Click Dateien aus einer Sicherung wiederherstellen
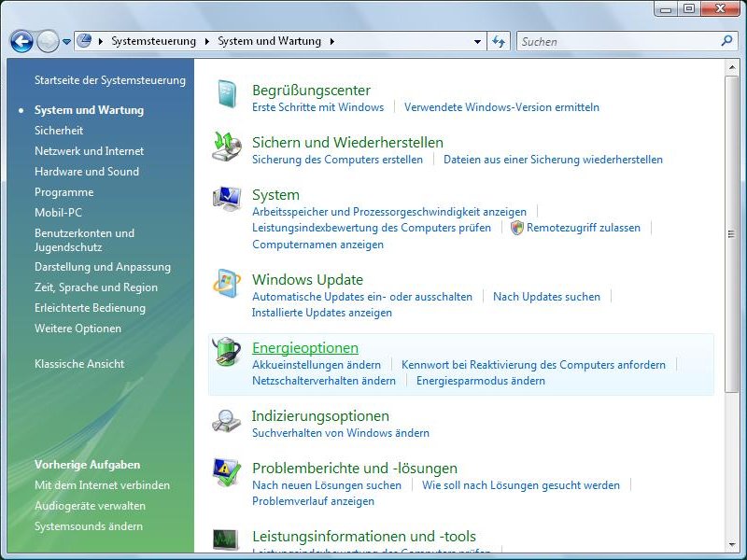The width and height of the screenshot is (747, 560). 553,160
